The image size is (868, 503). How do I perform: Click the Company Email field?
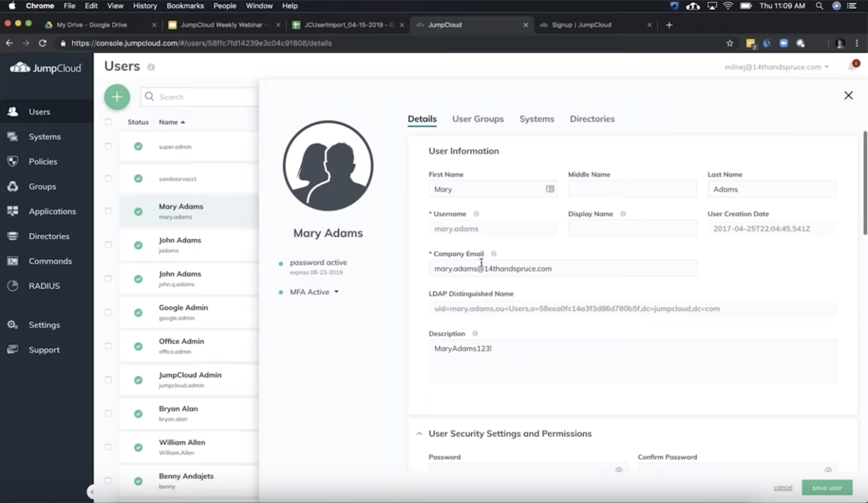pos(563,269)
